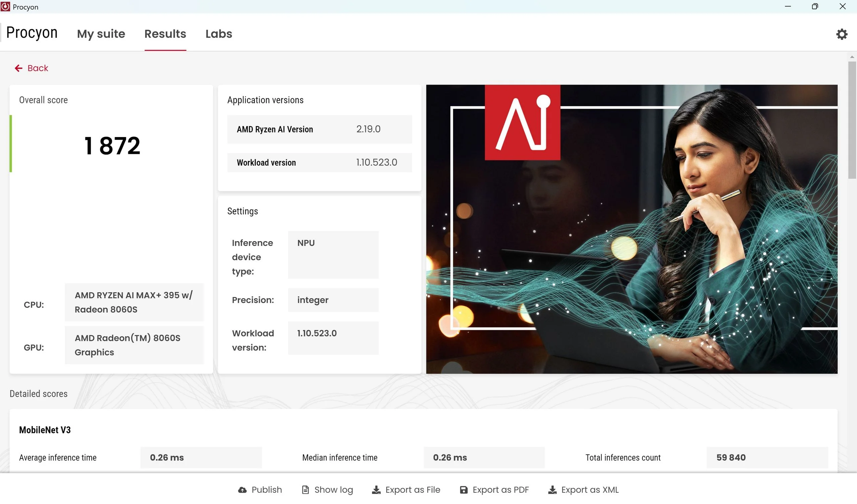Click the Export as PDF save icon

click(x=464, y=490)
